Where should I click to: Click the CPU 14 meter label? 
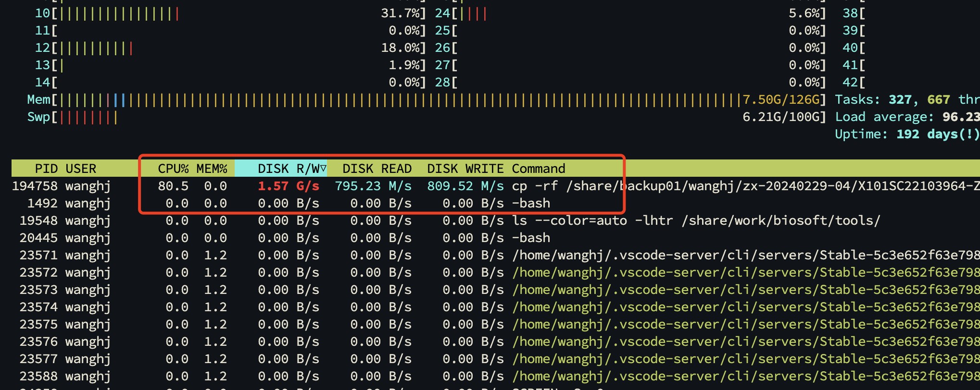[x=42, y=82]
